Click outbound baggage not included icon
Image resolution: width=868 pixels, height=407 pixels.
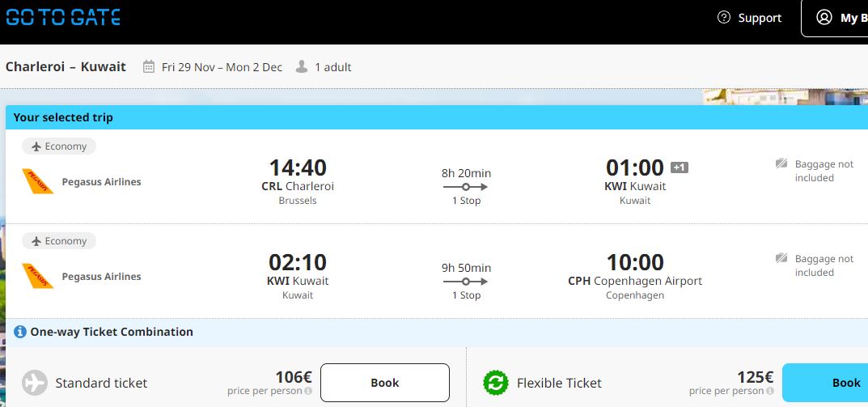(781, 163)
